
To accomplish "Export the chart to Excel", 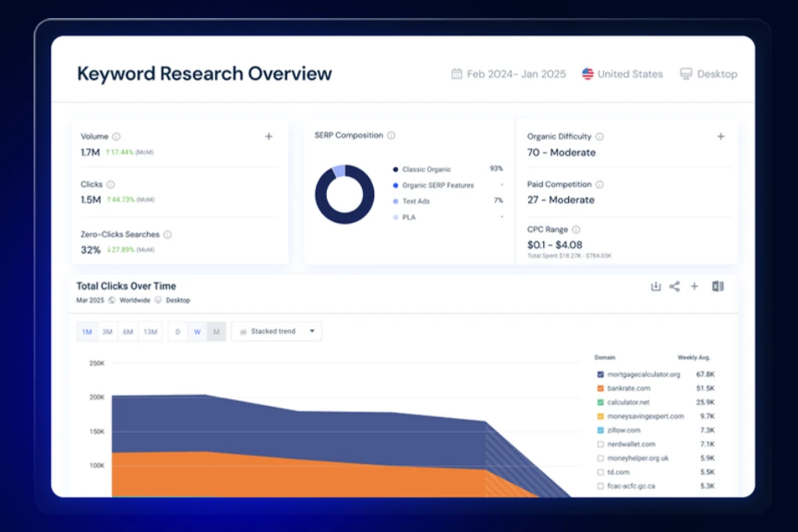I will click(x=717, y=286).
